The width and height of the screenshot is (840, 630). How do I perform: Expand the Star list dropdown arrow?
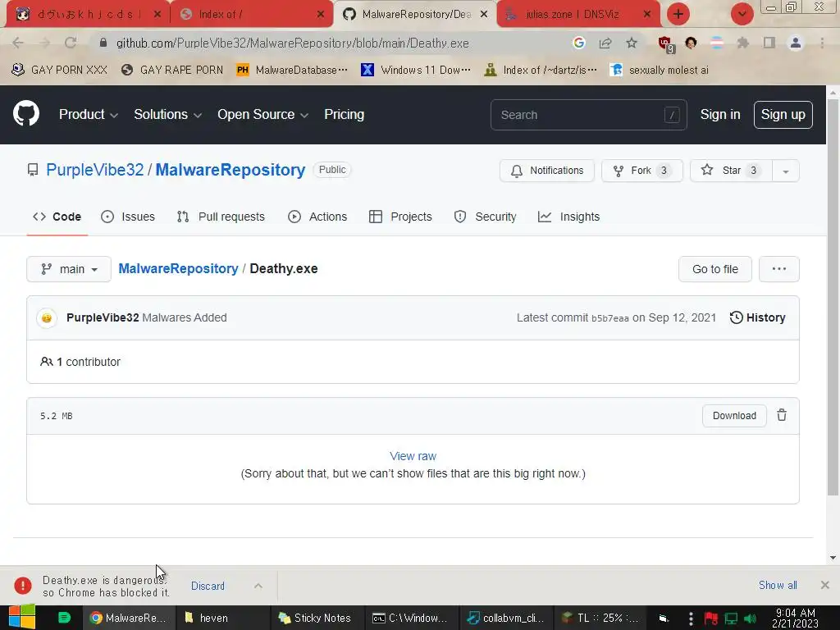(x=786, y=171)
